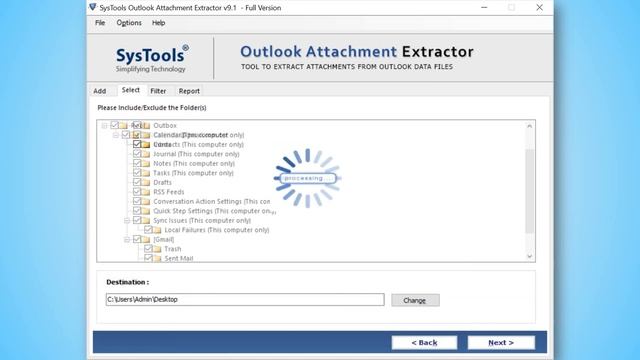
Task: Toggle the Local Failures folder checkbox
Action: pos(148,229)
